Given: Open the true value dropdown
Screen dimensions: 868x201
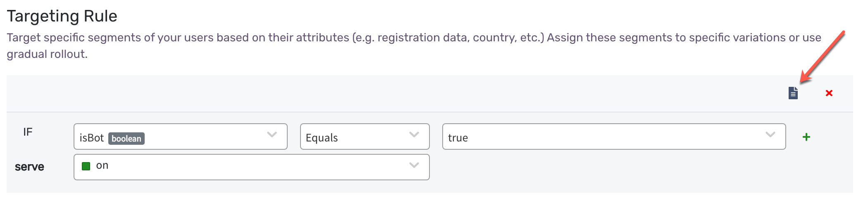Looking at the screenshot, I should [614, 136].
